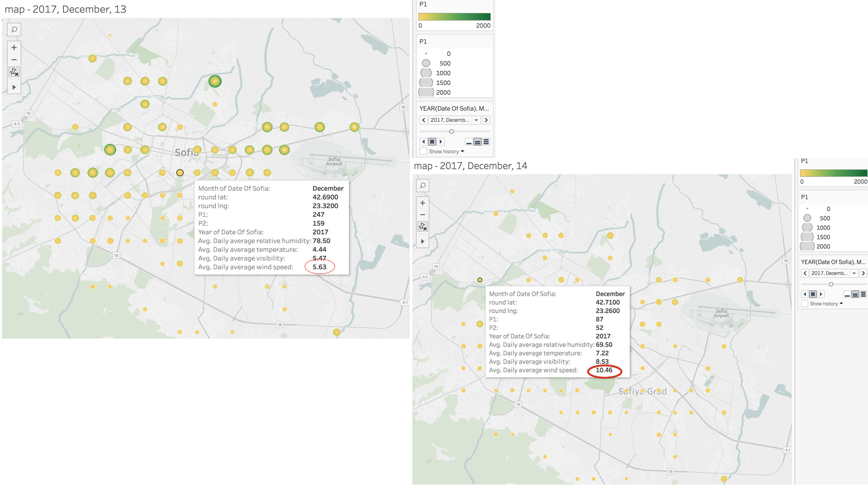Image resolution: width=868 pixels, height=494 pixels.
Task: Go to previous date in December 13 pages control
Action: 423,120
